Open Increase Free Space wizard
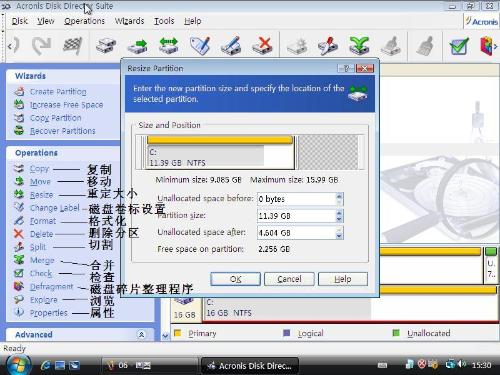The width and height of the screenshot is (500, 375). (66, 105)
